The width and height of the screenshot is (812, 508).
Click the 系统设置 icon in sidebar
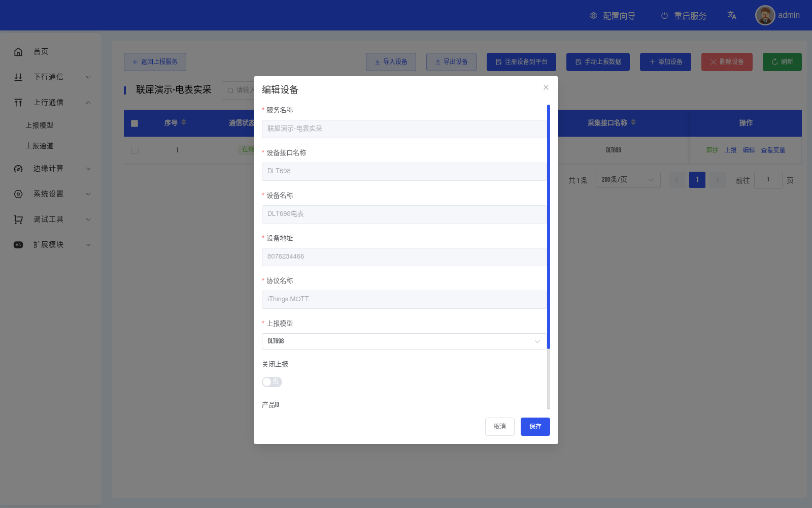18,194
